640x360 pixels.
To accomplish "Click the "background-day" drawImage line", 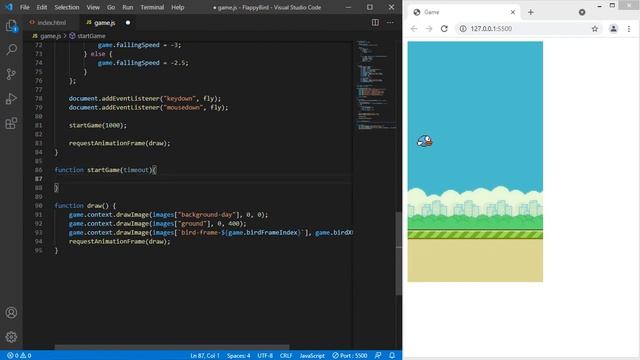I will [168, 214].
